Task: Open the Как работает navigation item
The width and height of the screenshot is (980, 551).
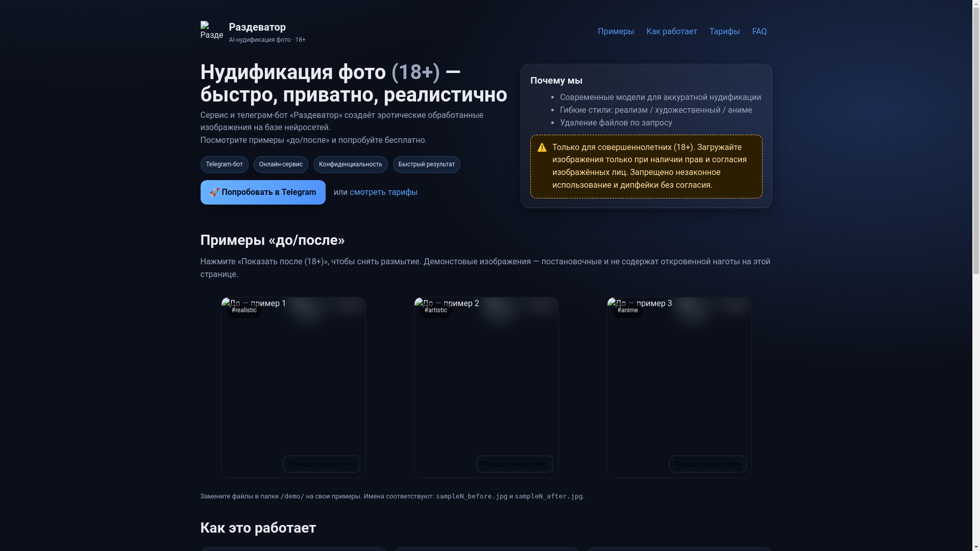Action: click(x=671, y=32)
